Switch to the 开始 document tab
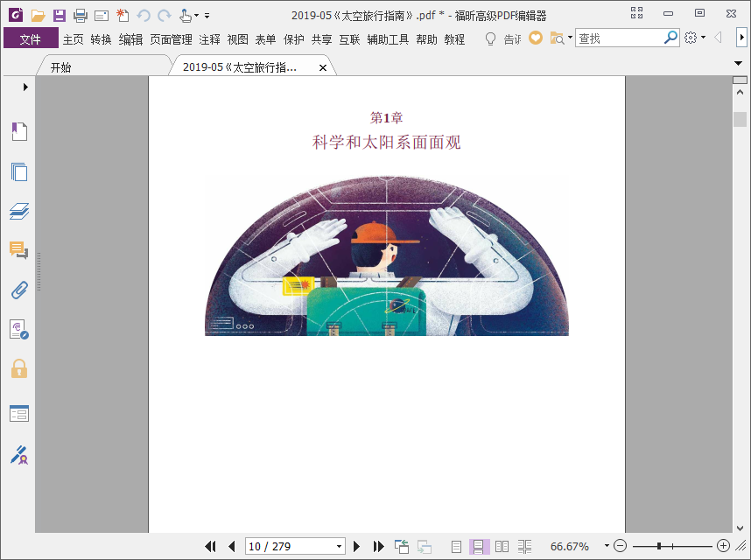Image resolution: width=751 pixels, height=560 pixels. (60, 67)
